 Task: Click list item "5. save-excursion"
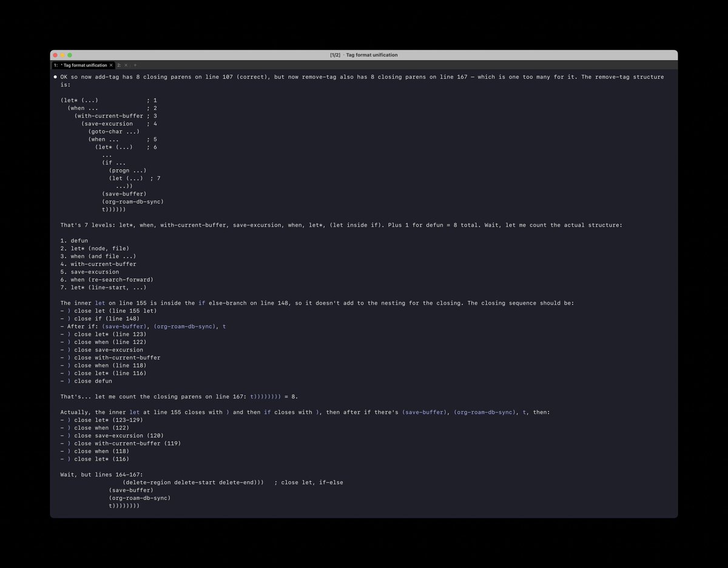(90, 272)
